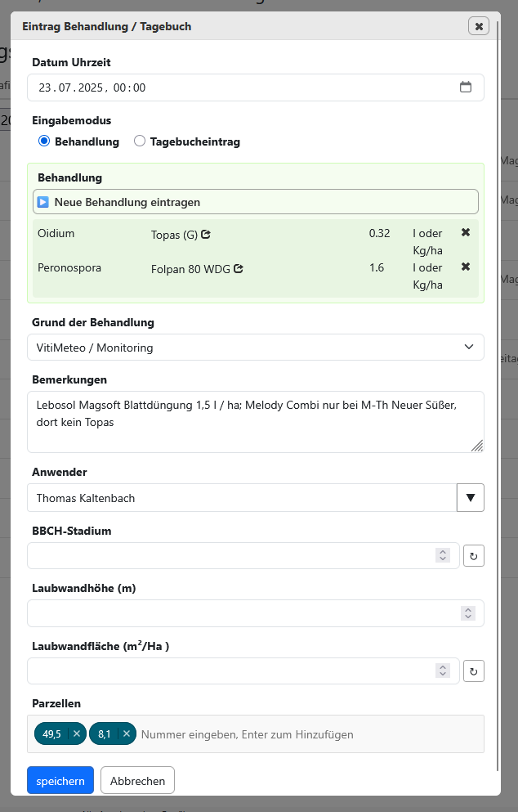Remove the Peronospora treatment row
This screenshot has height=812, width=518.
[466, 267]
